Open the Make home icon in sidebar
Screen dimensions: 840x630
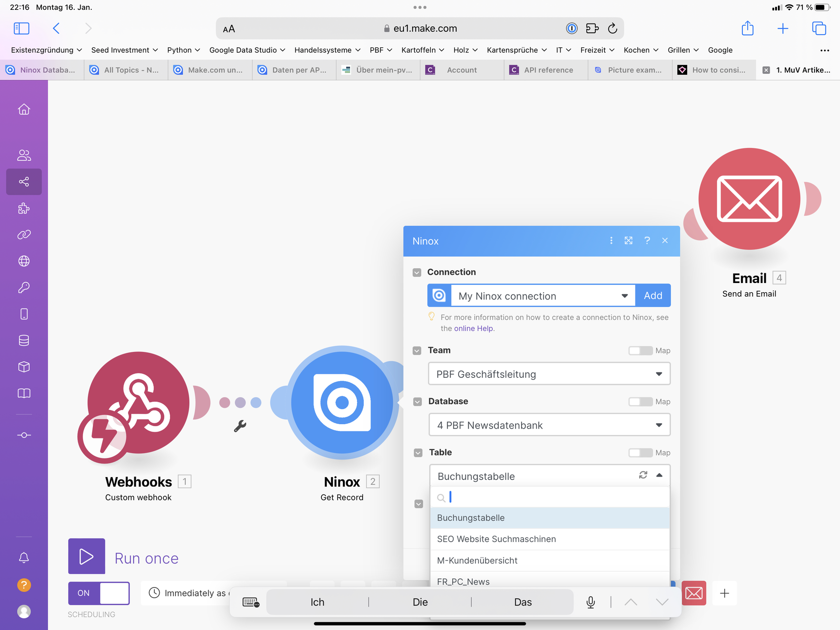coord(24,109)
